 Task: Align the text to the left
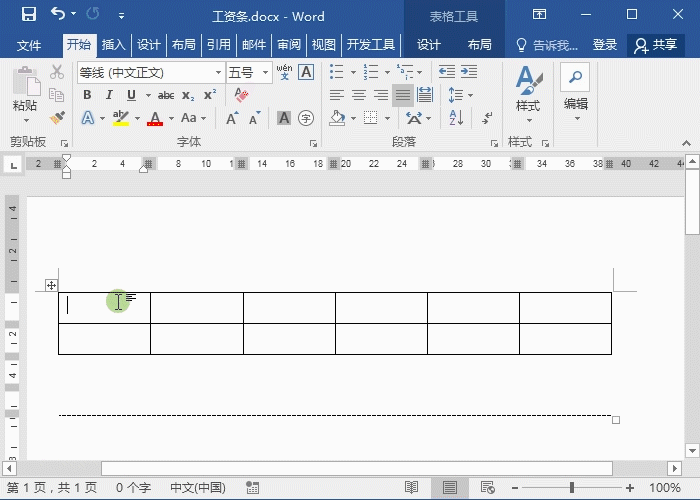(x=337, y=95)
